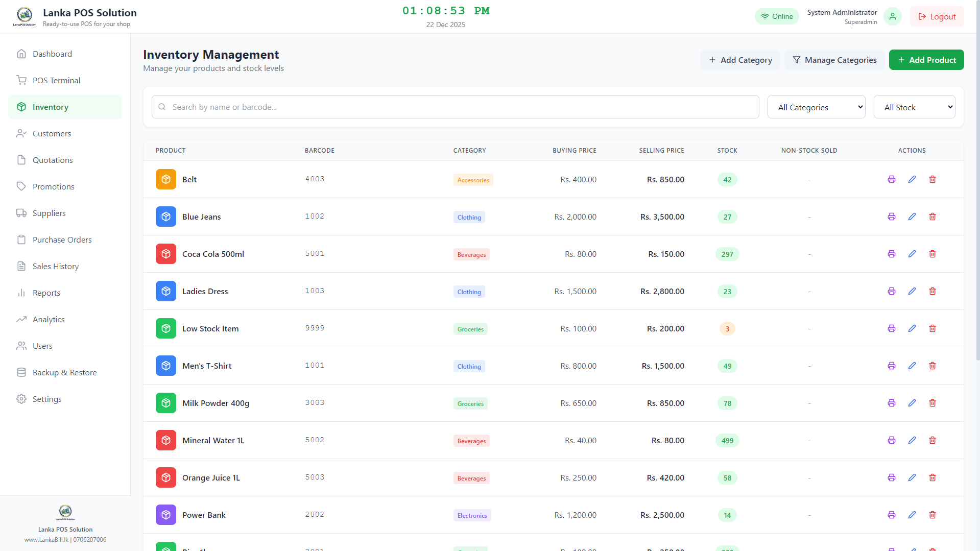Open the Settings gear icon

tap(21, 399)
